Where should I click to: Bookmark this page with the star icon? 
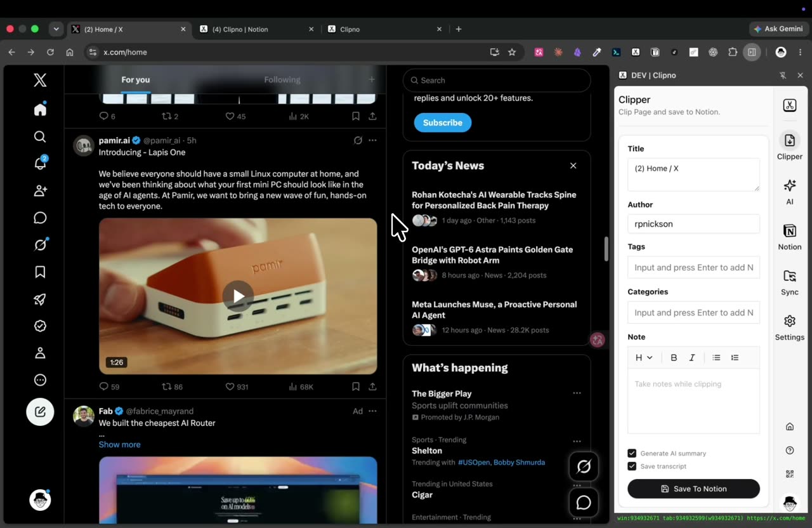point(512,52)
